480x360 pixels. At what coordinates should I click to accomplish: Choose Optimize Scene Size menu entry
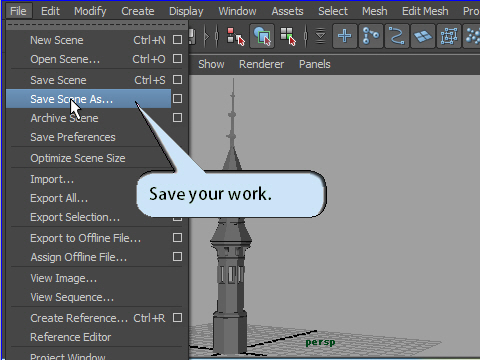point(89,158)
